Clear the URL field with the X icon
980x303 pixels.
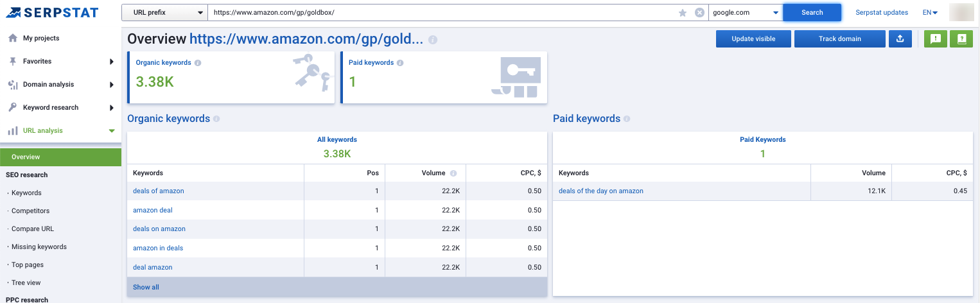point(699,13)
